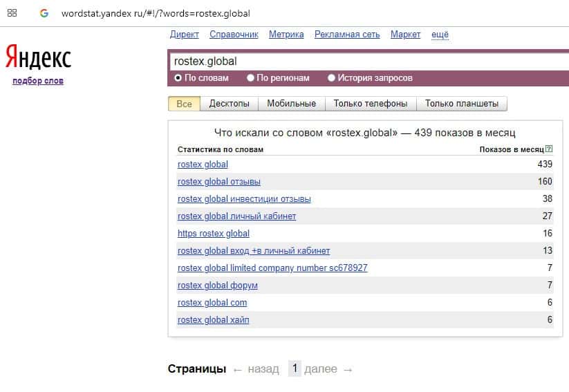Image resolution: width=569 pixels, height=392 pixels.
Task: Click the 27 count value
Action: pyautogui.click(x=548, y=216)
